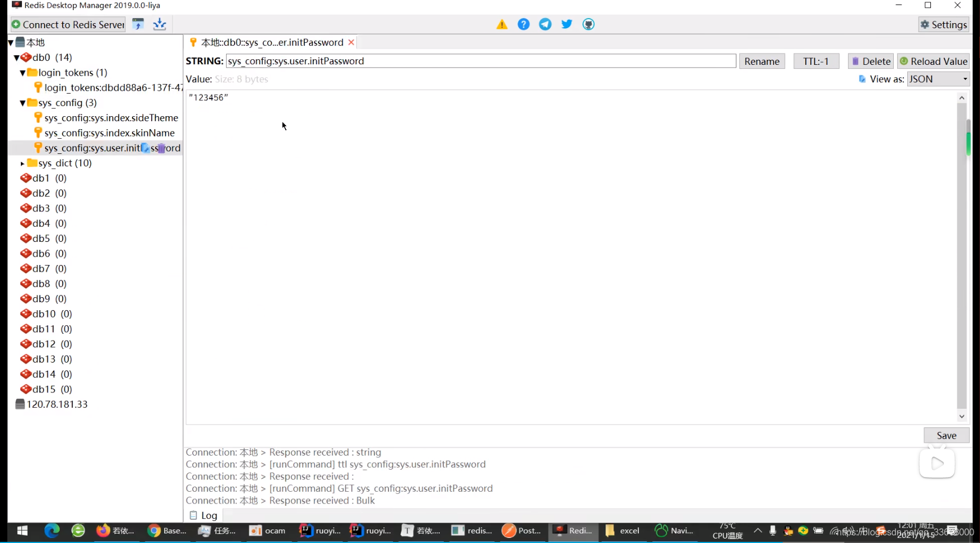
Task: Open the yellow warning triangle icon
Action: (x=502, y=24)
